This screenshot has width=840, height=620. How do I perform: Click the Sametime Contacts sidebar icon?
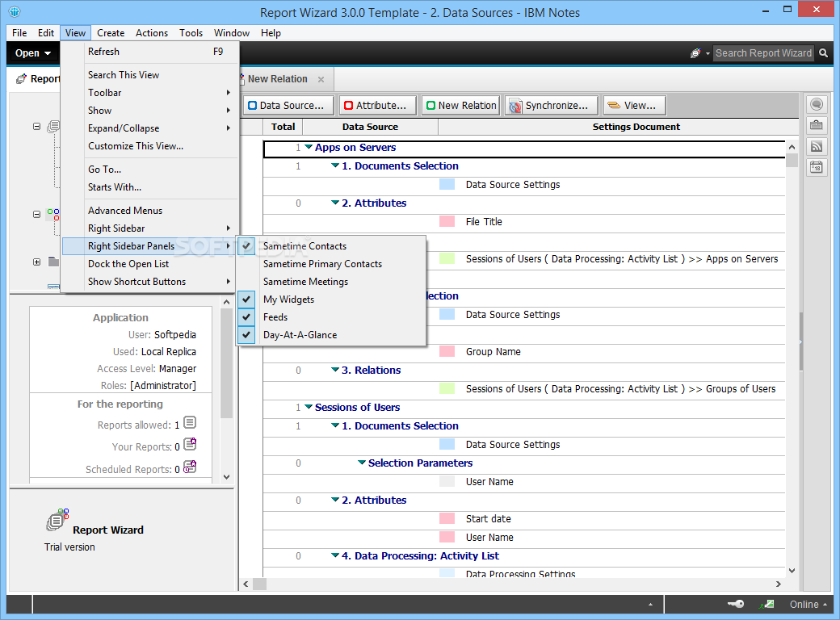[x=817, y=104]
